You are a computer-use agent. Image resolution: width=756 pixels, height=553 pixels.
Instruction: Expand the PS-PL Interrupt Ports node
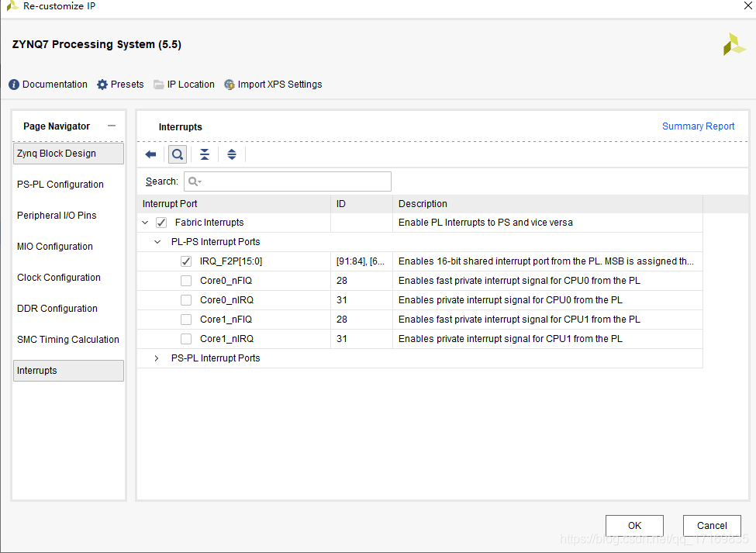tap(156, 358)
